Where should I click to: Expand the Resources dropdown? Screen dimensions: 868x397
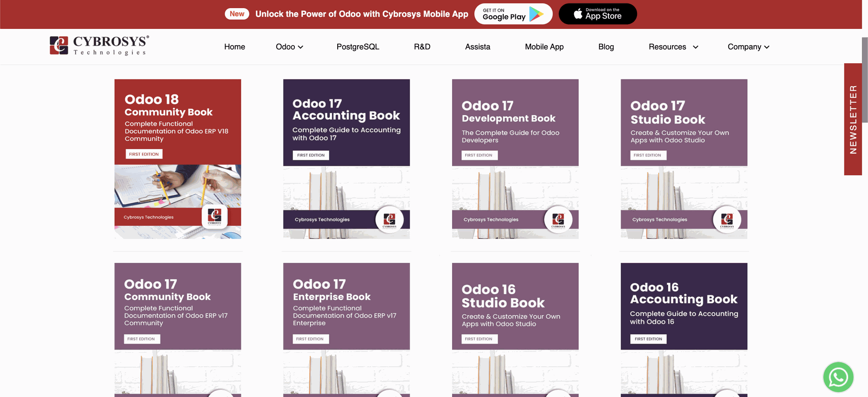pos(674,47)
